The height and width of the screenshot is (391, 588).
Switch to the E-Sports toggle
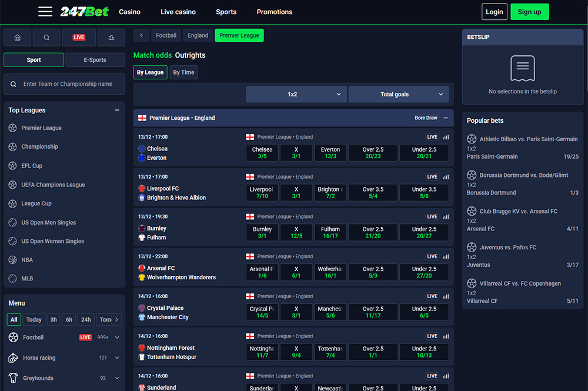click(x=95, y=60)
